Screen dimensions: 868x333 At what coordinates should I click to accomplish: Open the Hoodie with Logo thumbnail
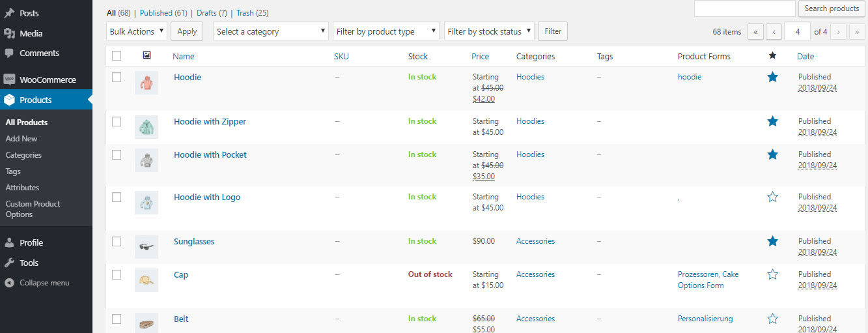coord(147,203)
